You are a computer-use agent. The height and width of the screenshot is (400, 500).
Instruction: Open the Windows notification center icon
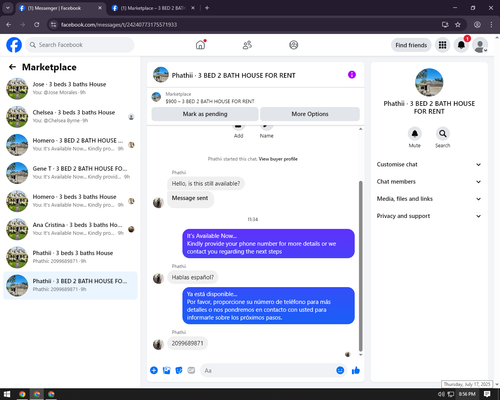(x=487, y=394)
